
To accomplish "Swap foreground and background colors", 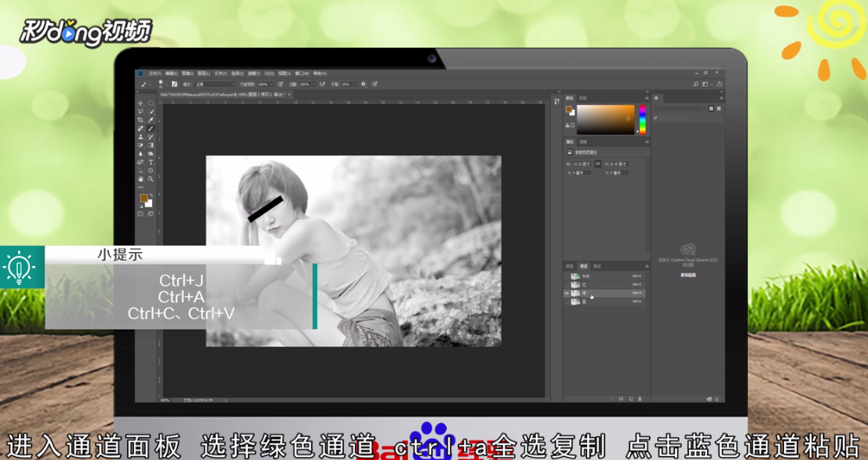I will (151, 195).
